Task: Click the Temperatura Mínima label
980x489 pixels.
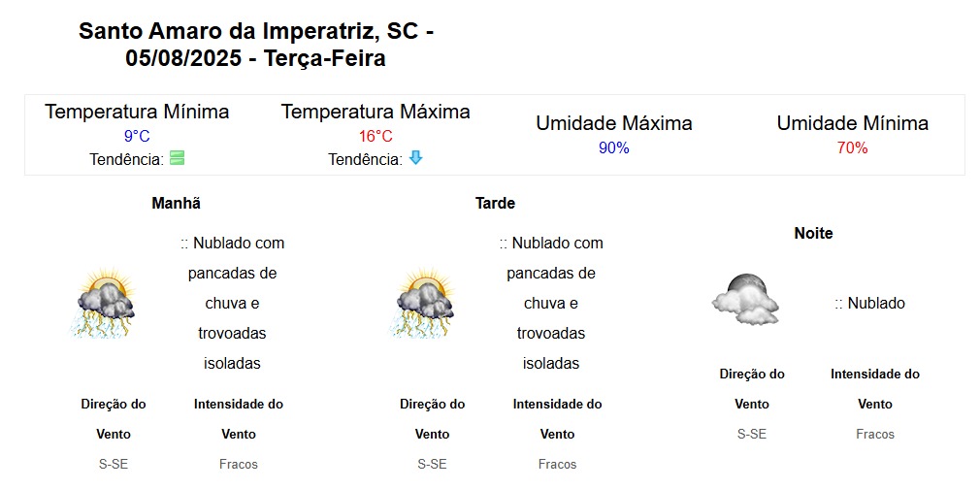Action: click(137, 112)
